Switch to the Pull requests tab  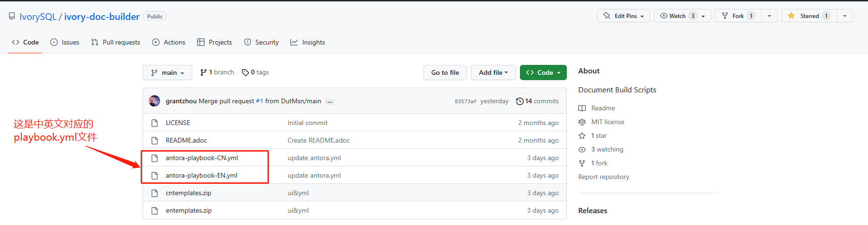(x=116, y=42)
